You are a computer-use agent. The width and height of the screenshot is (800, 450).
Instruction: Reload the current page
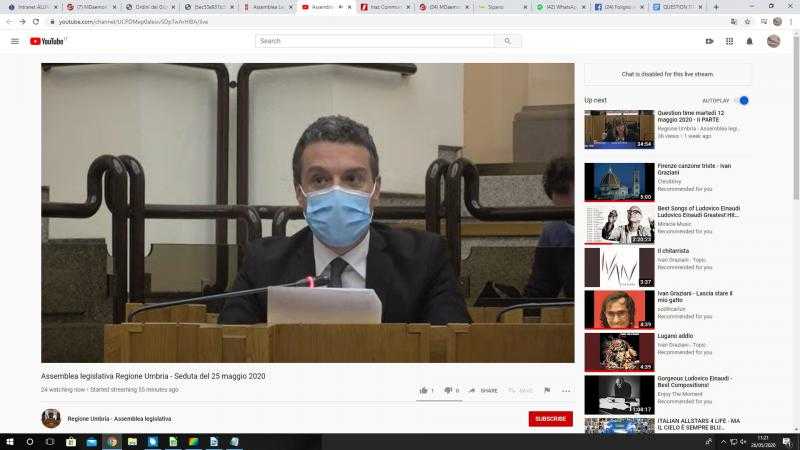(x=36, y=21)
